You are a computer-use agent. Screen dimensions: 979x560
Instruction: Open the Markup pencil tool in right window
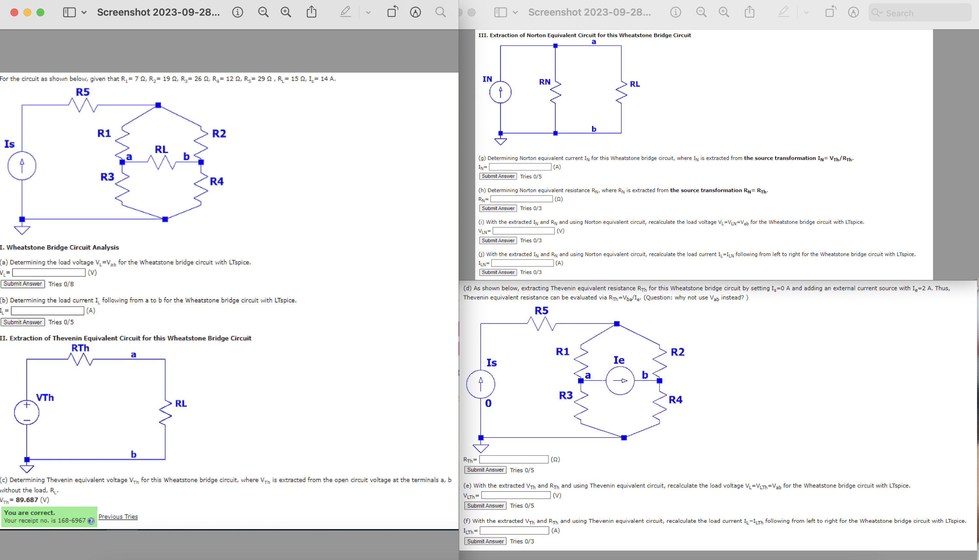[784, 12]
